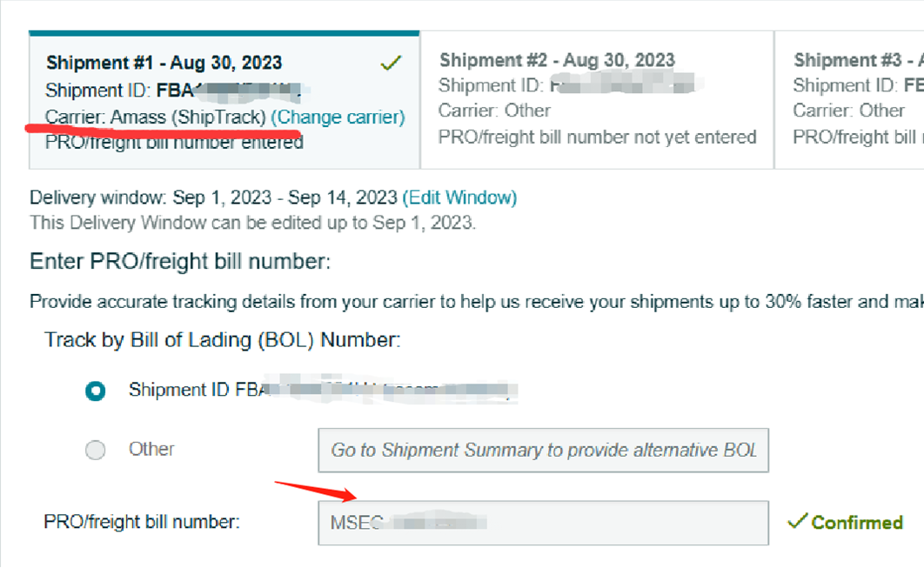Switch to Shipment #2 - Aug 30 tab
Screen dimensions: 924x568
coord(557,60)
